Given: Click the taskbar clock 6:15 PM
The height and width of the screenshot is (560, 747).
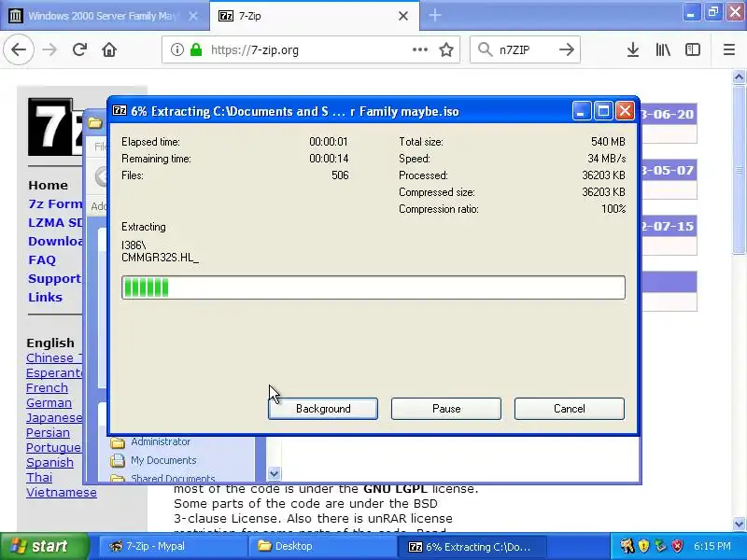Looking at the screenshot, I should point(712,546).
